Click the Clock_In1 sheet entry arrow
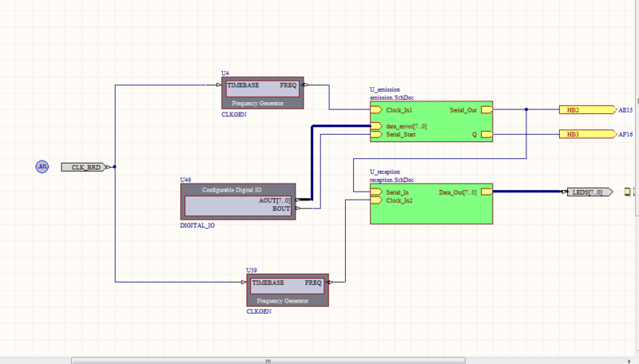Viewport: 639px width, 364px height. pos(376,109)
